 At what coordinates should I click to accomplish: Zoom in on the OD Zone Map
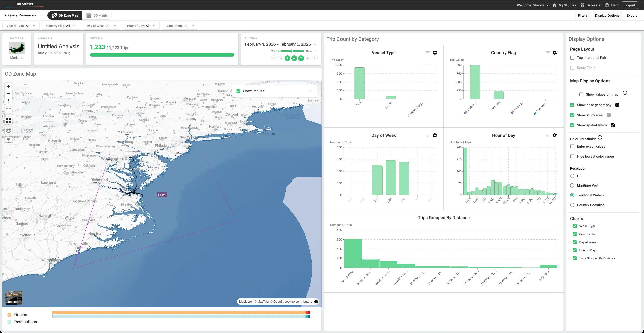(x=8, y=86)
